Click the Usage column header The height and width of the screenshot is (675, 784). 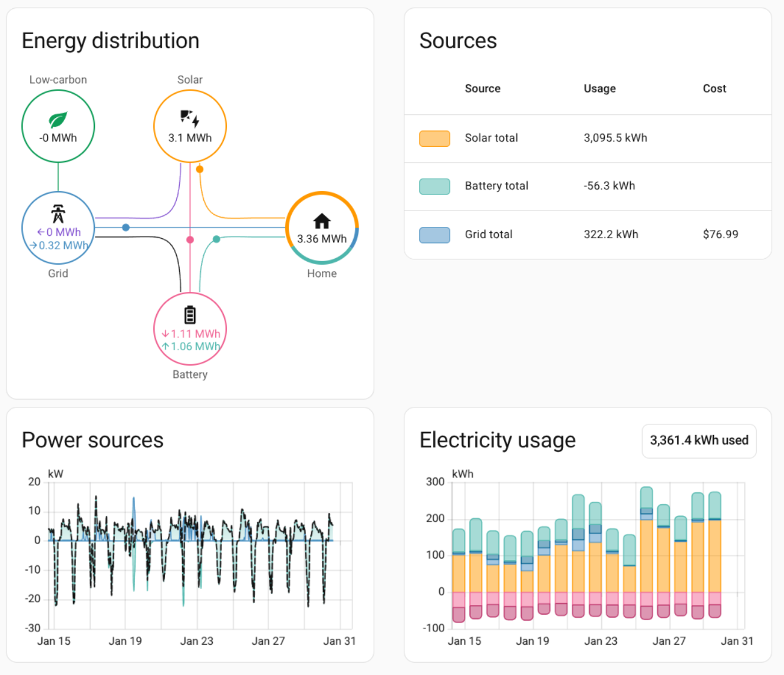599,88
